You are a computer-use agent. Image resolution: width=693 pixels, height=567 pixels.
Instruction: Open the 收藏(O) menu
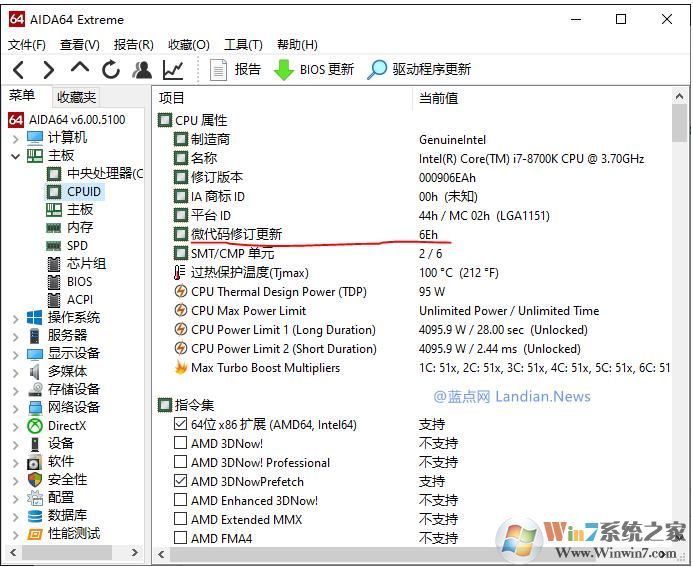point(189,45)
